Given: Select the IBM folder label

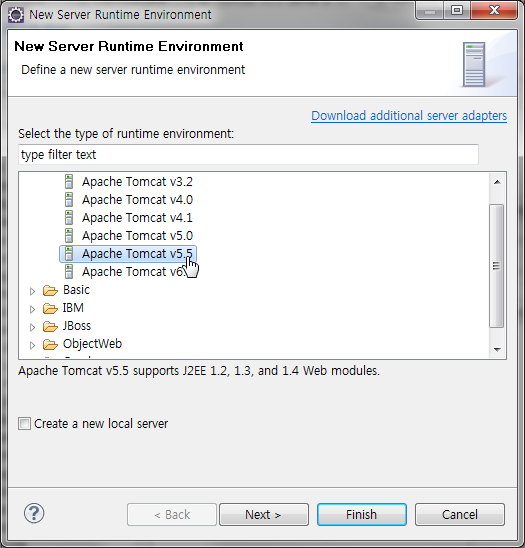Looking at the screenshot, I should (73, 308).
